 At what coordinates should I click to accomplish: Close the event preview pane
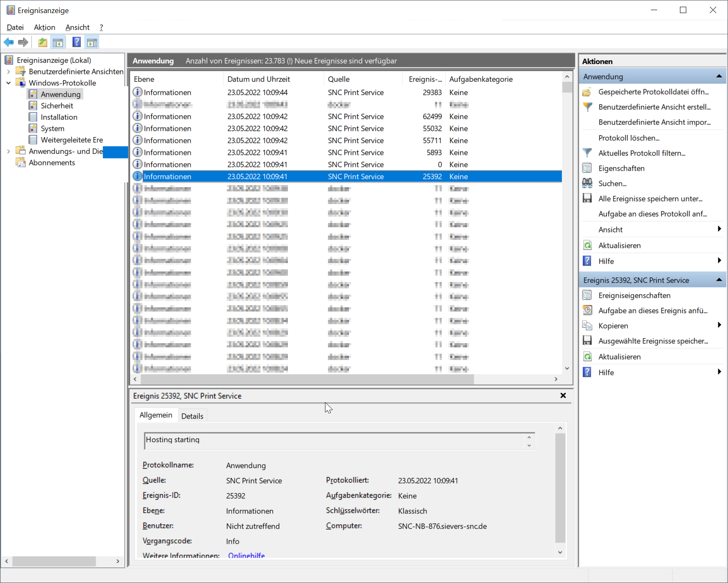pos(563,395)
